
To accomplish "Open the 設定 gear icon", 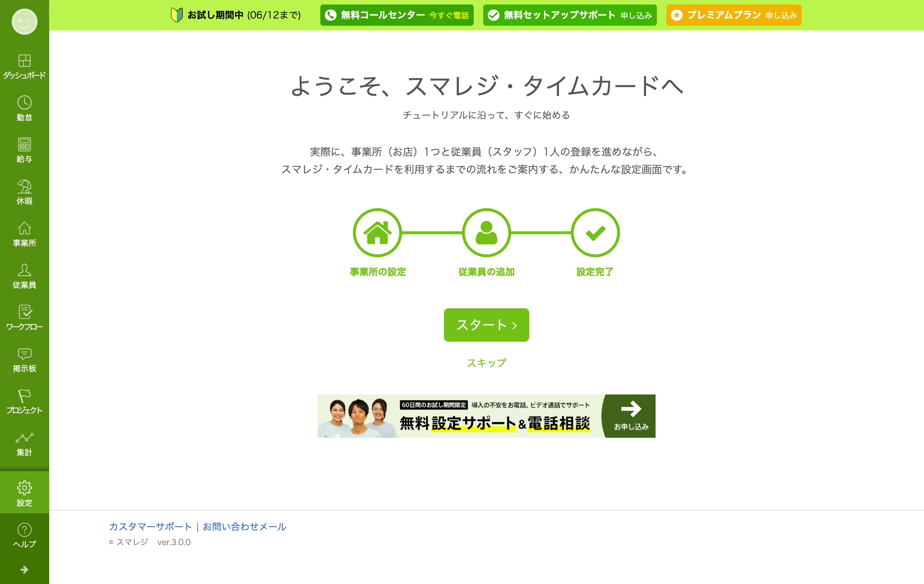I will (24, 487).
